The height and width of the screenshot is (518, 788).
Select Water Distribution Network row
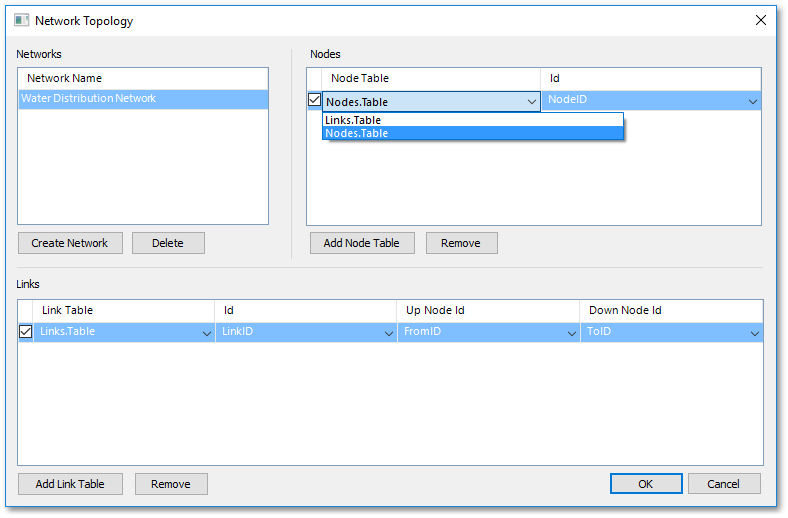(x=143, y=99)
